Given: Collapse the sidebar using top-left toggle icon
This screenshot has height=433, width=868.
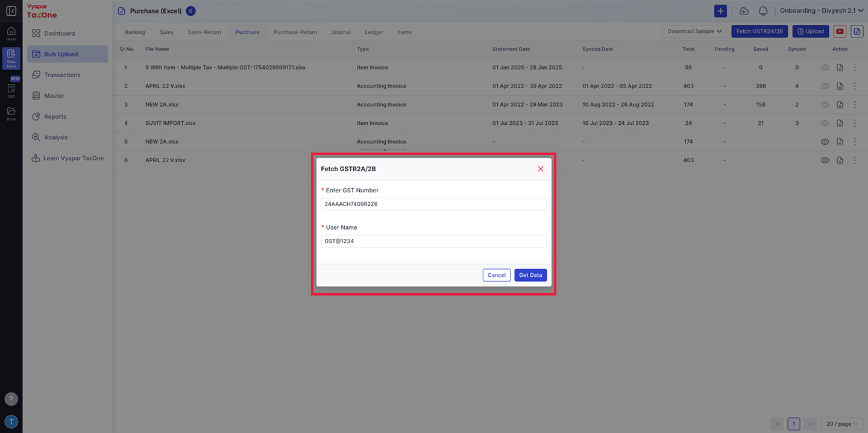Looking at the screenshot, I should coord(11,11).
